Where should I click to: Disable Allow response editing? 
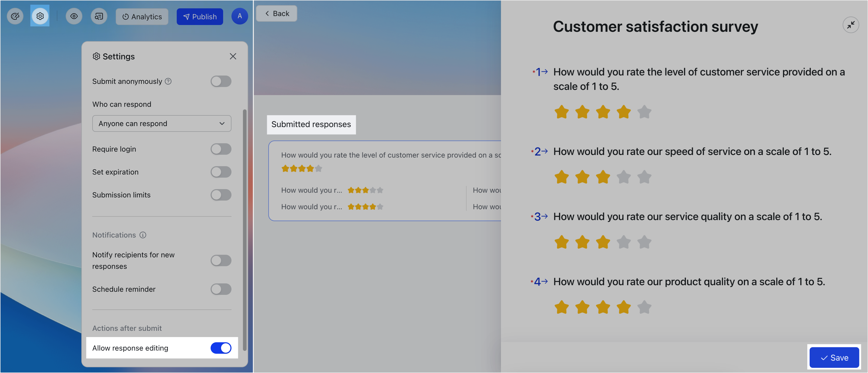(221, 348)
